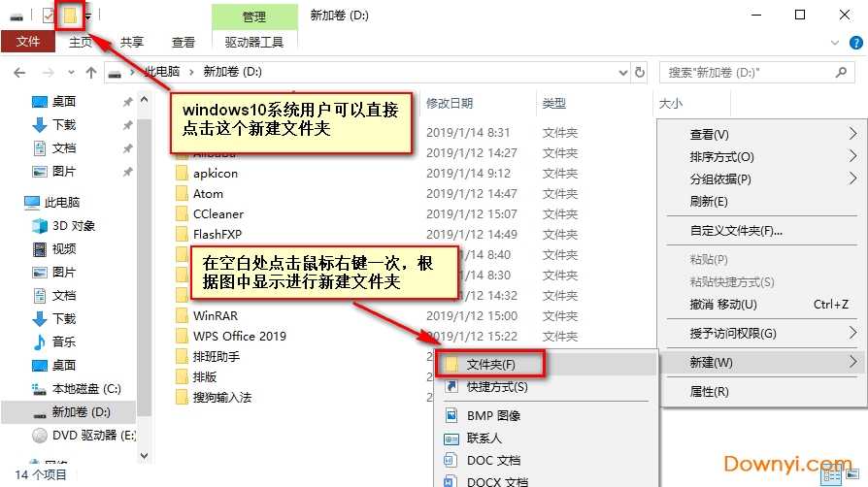Choose 刷新(E) from context menu
The image size is (868, 487).
pyautogui.click(x=762, y=201)
